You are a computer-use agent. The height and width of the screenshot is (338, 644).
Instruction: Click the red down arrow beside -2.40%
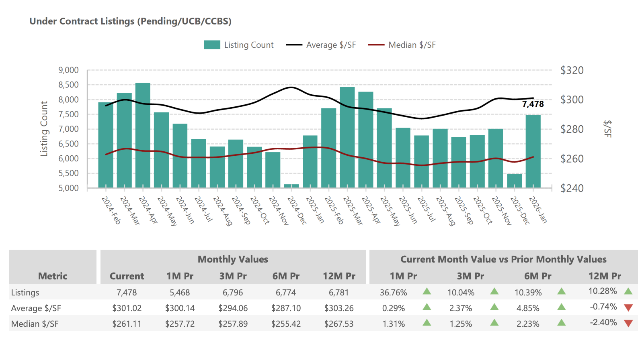tap(628, 324)
